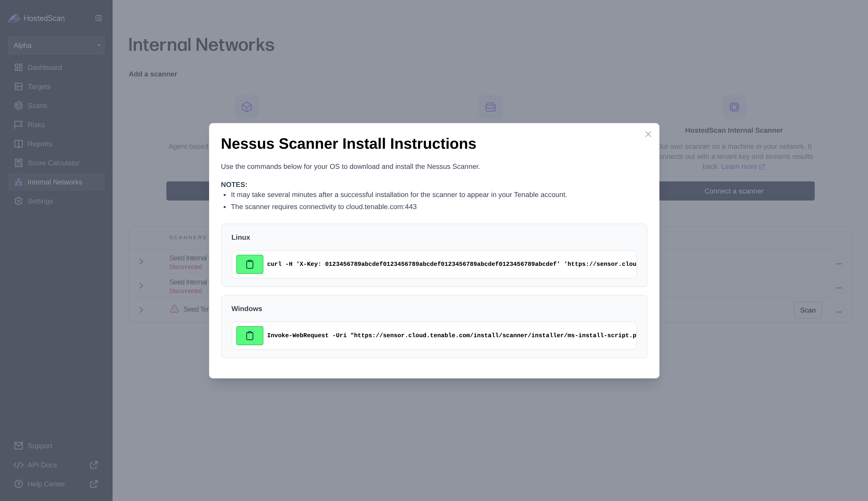
Task: Open more options for first scanner row
Action: click(839, 264)
